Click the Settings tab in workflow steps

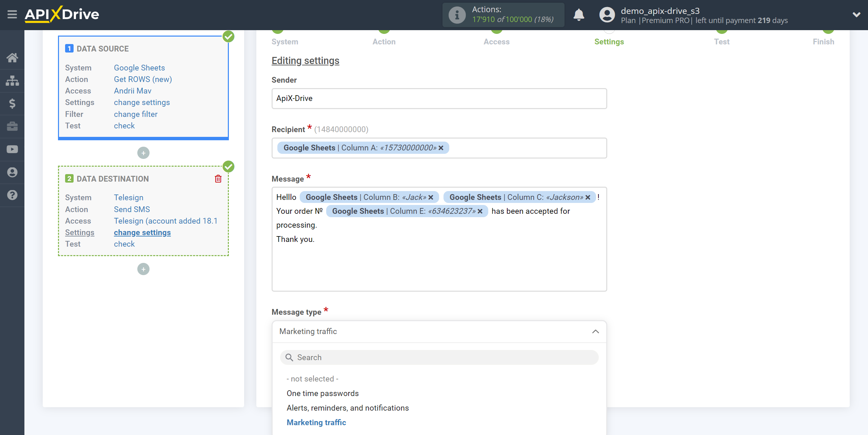point(609,42)
